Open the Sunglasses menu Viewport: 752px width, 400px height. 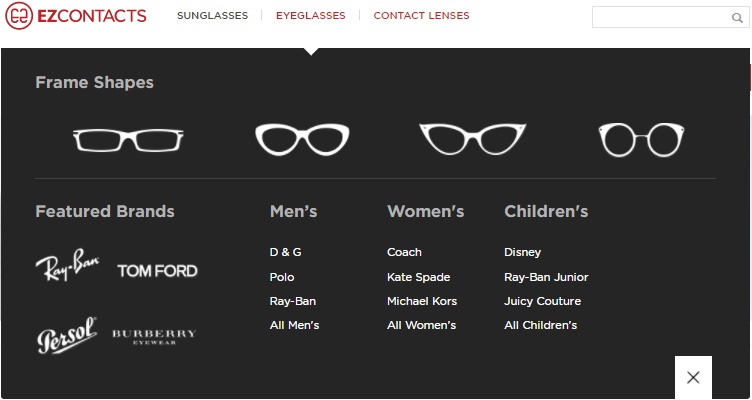[x=212, y=16]
